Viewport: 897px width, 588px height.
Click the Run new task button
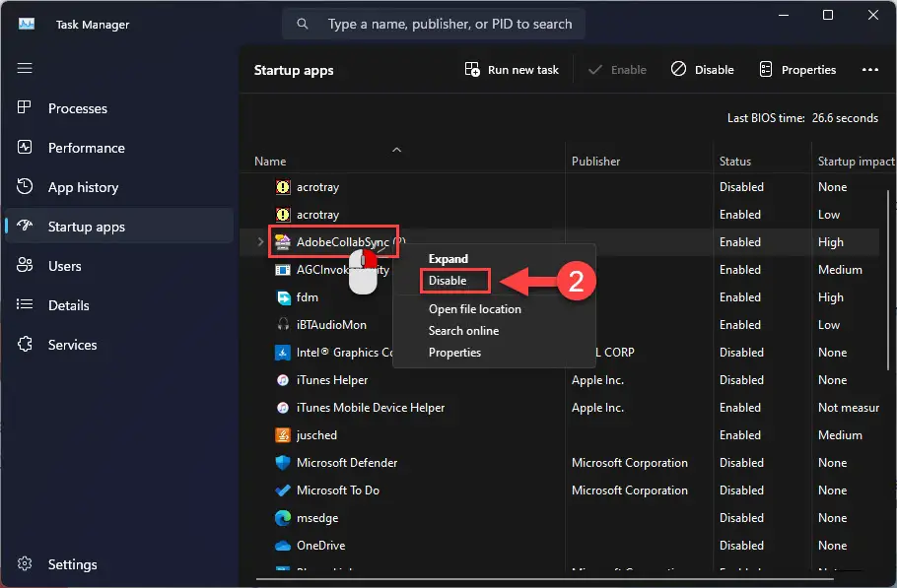511,69
